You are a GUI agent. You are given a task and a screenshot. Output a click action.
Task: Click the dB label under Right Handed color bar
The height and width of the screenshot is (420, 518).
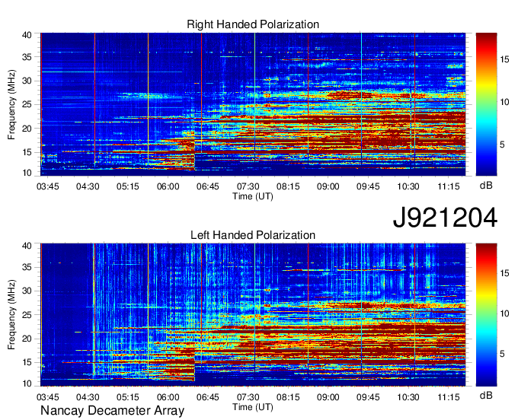point(486,186)
